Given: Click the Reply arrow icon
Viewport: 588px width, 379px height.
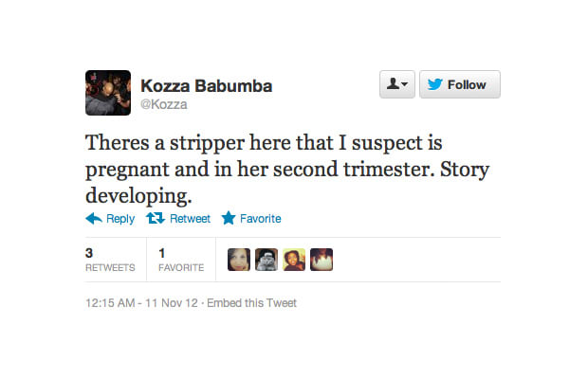Looking at the screenshot, I should pos(94,218).
